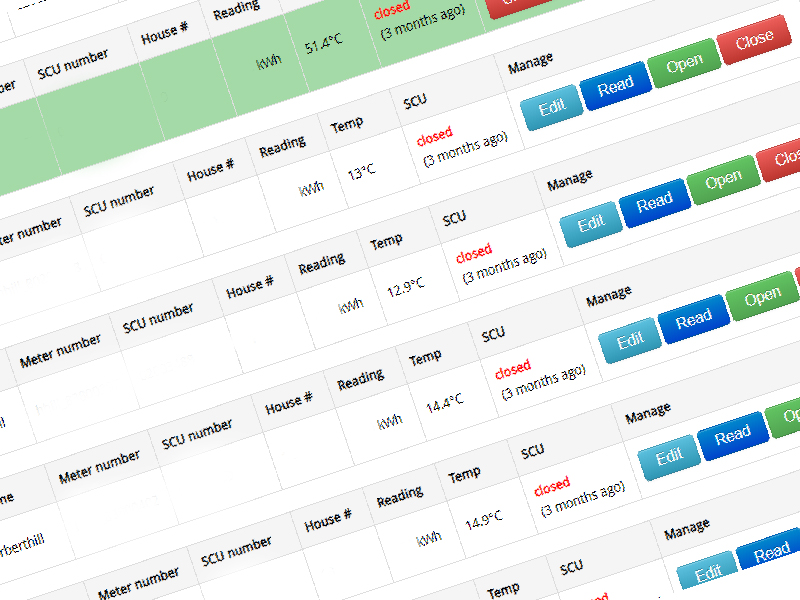
Task: Click Open in the 12.9°C row
Action: pos(723,180)
